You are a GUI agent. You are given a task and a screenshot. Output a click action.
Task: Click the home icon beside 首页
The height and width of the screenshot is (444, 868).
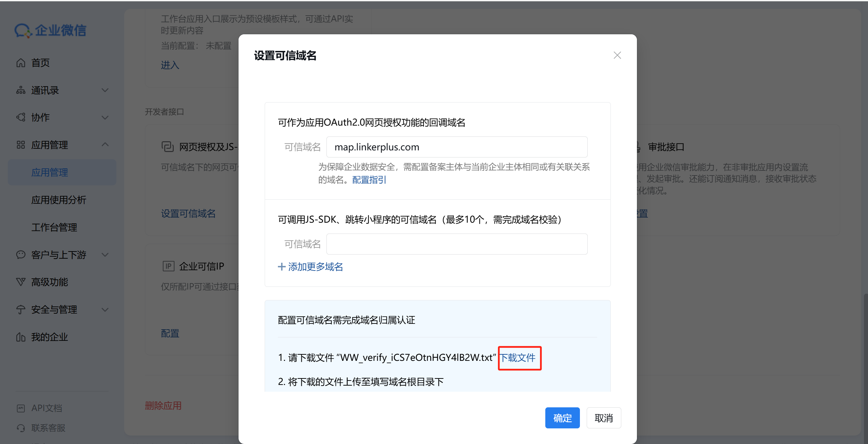click(21, 63)
